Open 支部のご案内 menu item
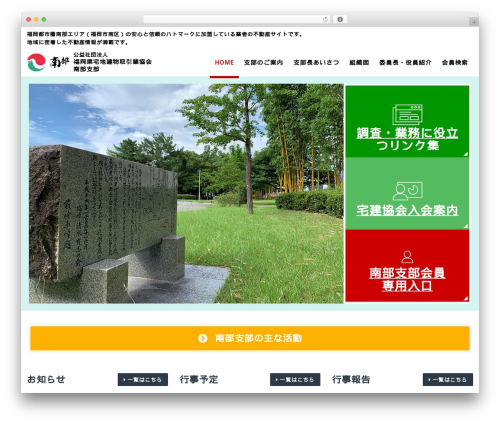Viewport: 500px width, 423px height. point(263,62)
